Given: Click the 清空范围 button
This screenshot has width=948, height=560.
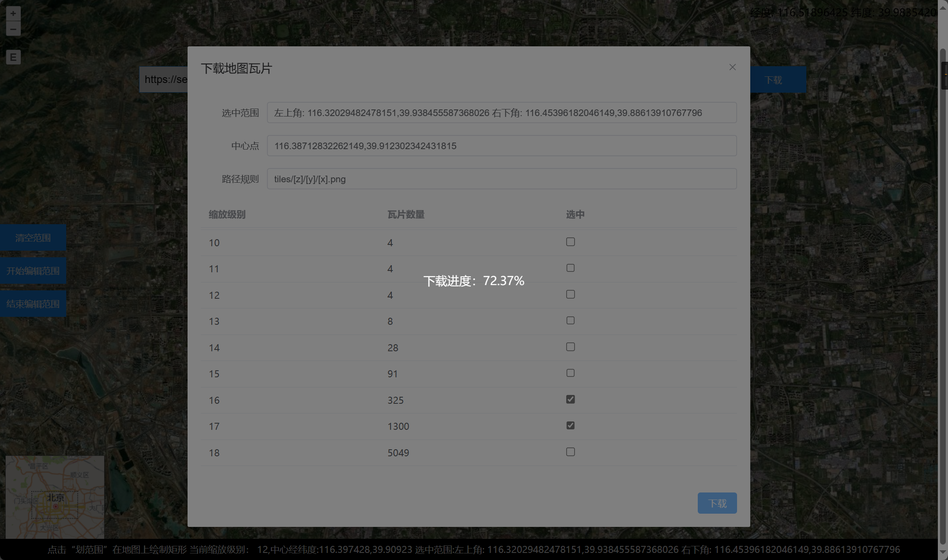Looking at the screenshot, I should tap(33, 238).
